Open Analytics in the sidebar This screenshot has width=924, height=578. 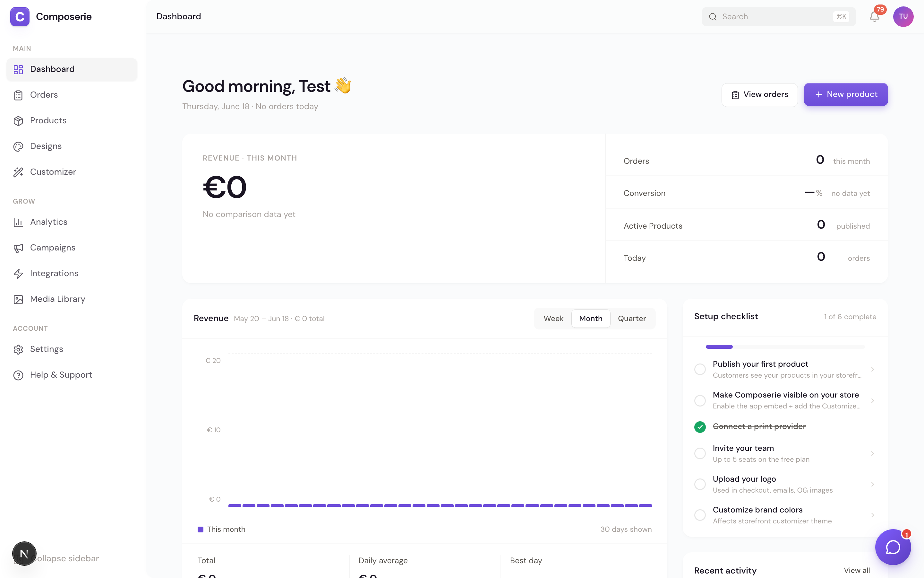click(x=72, y=222)
